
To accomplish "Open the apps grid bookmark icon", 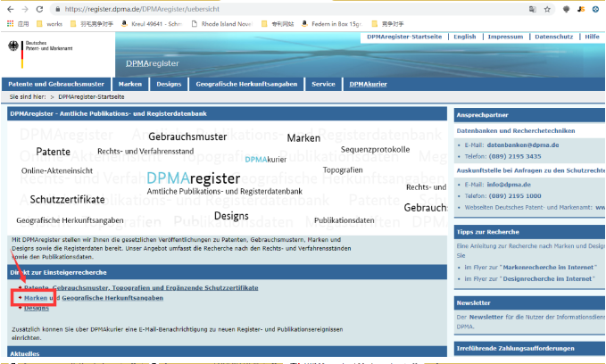I will click(11, 23).
